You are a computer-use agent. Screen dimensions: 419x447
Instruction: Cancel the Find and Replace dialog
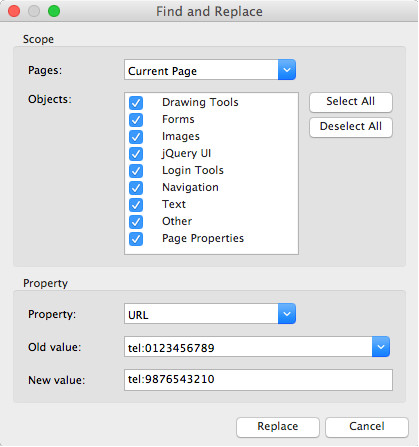click(x=367, y=427)
